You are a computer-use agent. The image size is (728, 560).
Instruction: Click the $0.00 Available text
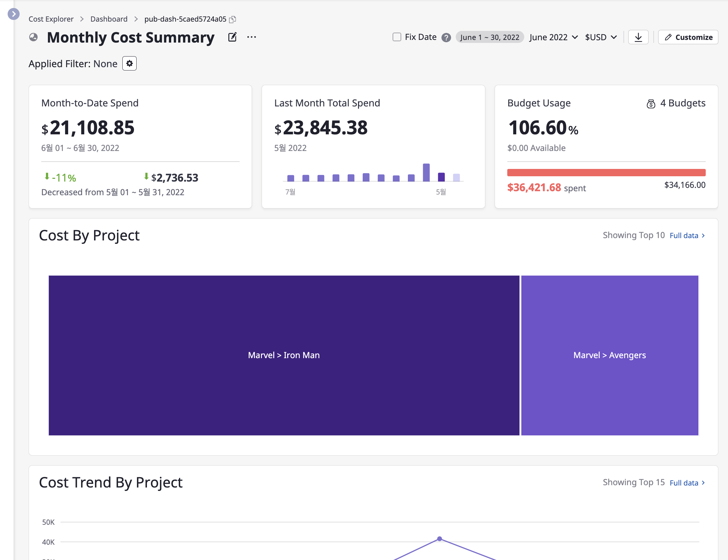[x=536, y=148]
